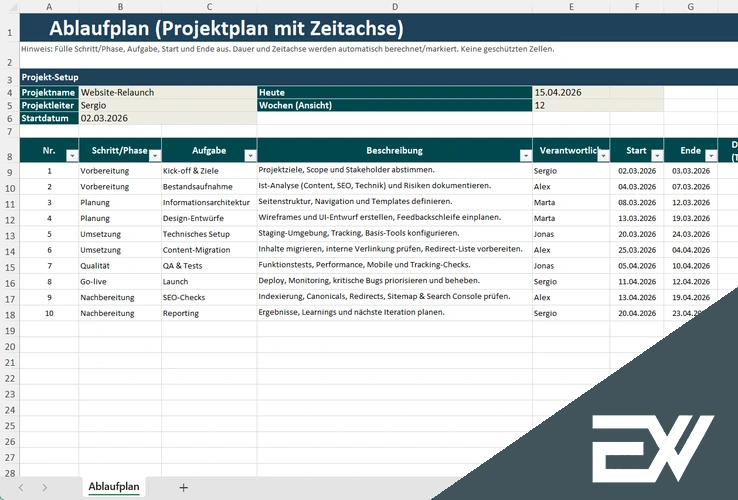Select the start date 20.04.2026 cell

coord(637,313)
